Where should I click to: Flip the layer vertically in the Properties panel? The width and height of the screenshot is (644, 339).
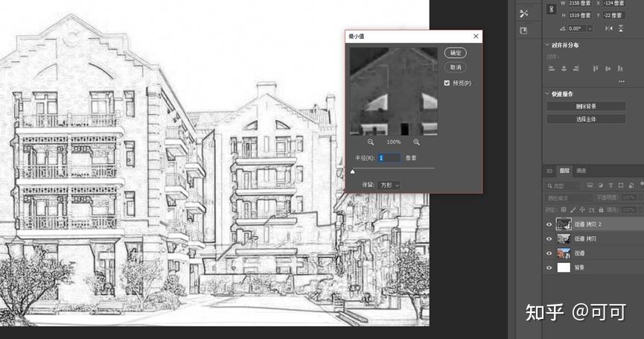pyautogui.click(x=621, y=28)
